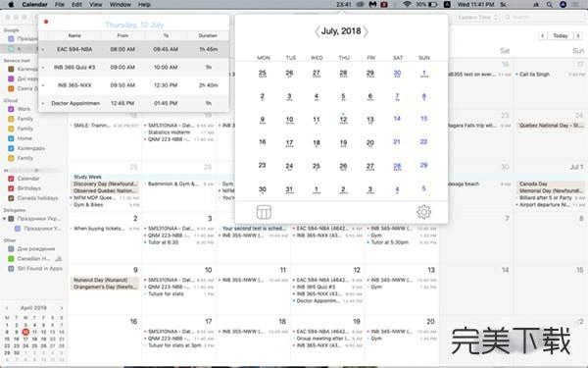Open the Nunavut Day (Nunavut) event
This screenshot has width=588, height=368.
tap(105, 280)
